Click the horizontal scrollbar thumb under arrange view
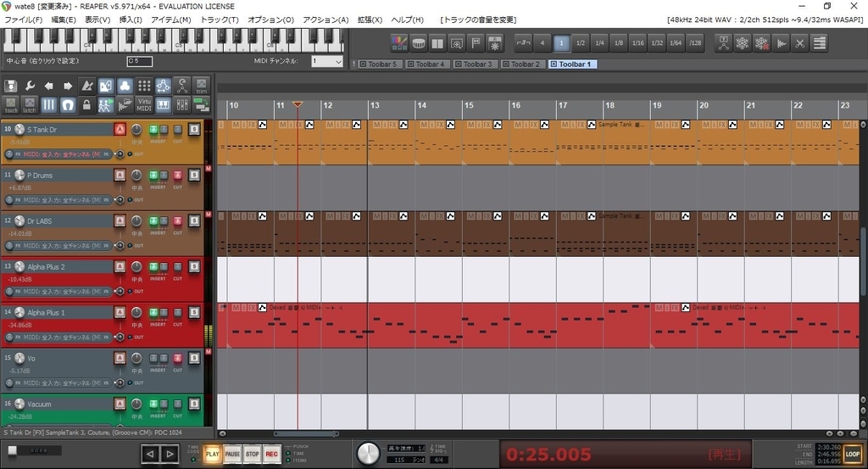Screen dimensions: 868x469 (306, 433)
